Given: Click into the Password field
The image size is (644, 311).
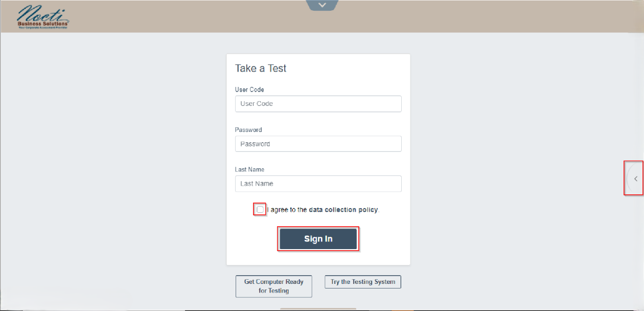Looking at the screenshot, I should click(x=318, y=144).
